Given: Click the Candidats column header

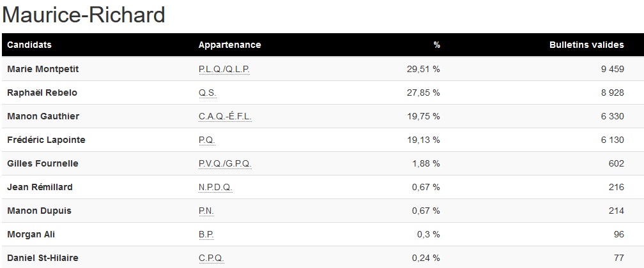Looking at the screenshot, I should [x=29, y=45].
